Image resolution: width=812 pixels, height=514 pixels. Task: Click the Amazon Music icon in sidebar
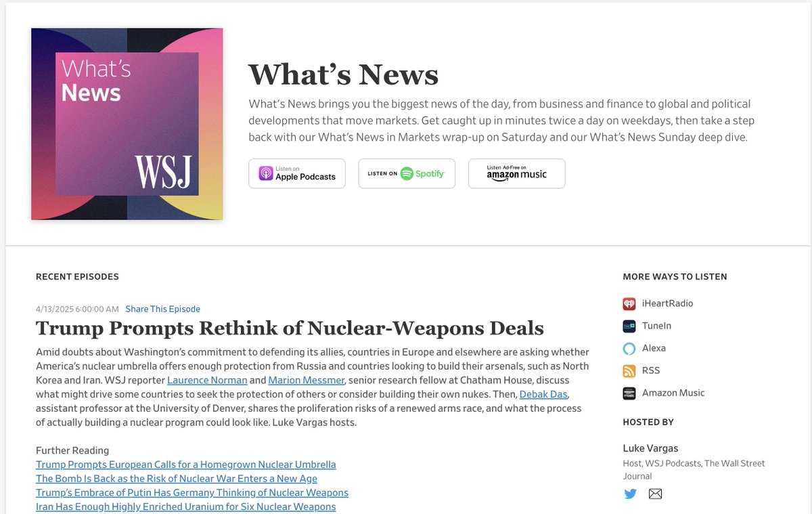(x=629, y=393)
